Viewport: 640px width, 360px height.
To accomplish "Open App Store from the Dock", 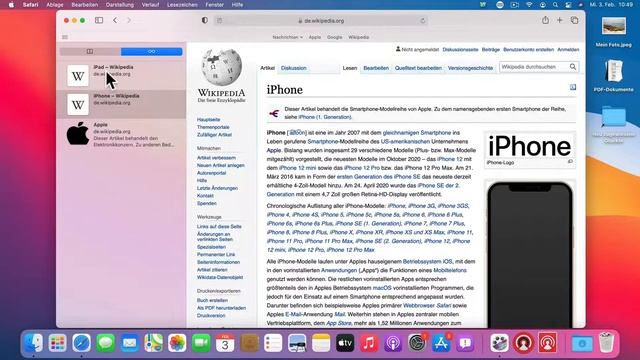I will click(441, 343).
